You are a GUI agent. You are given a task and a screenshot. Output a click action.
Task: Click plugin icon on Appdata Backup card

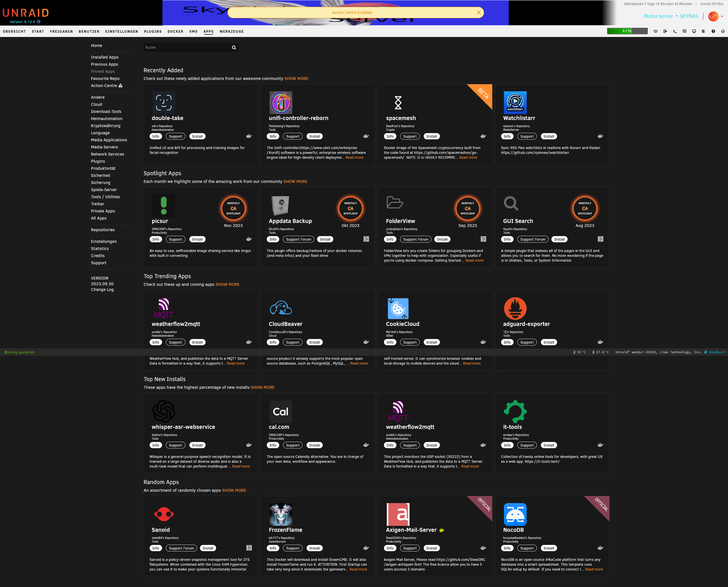[366, 239]
